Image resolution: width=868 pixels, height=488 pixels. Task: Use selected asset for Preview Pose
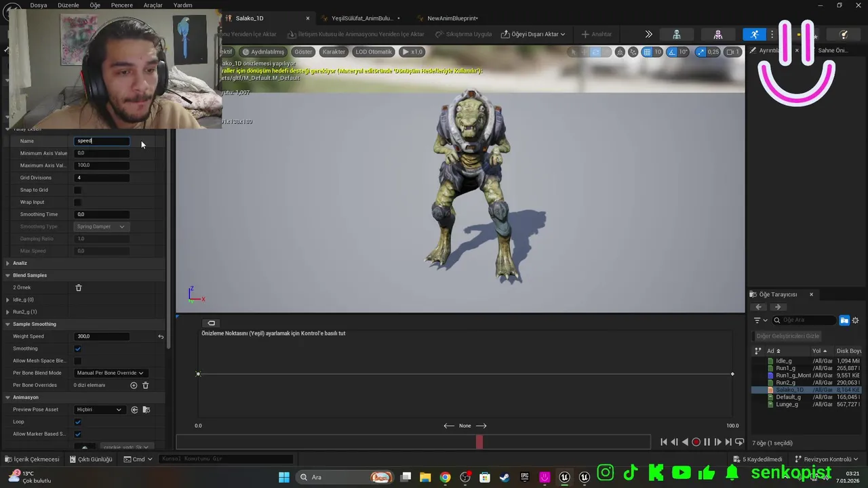(134, 409)
